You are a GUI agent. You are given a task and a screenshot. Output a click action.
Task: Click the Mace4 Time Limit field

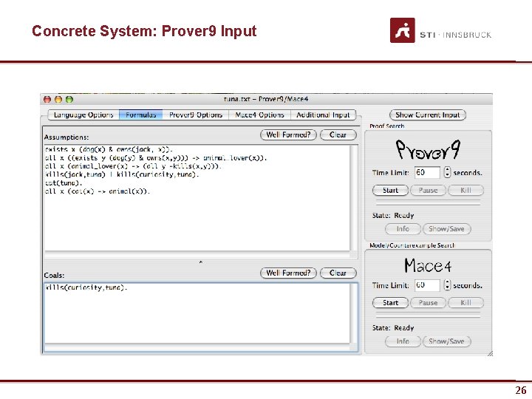[x=427, y=285]
